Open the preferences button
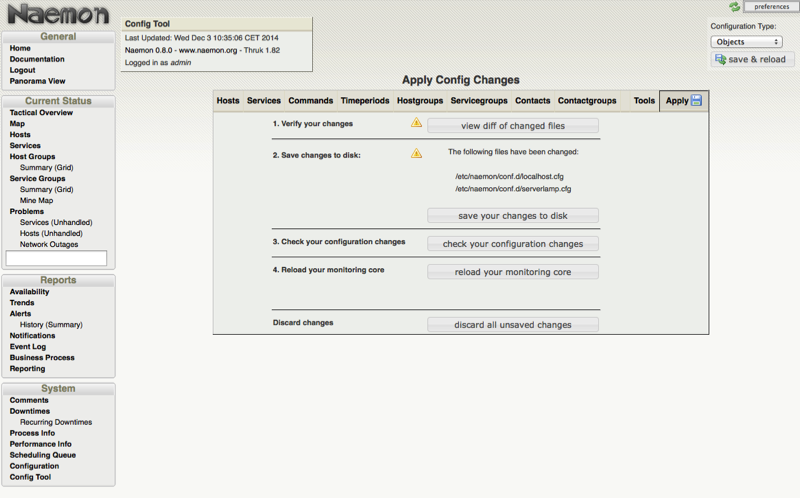 pyautogui.click(x=770, y=7)
